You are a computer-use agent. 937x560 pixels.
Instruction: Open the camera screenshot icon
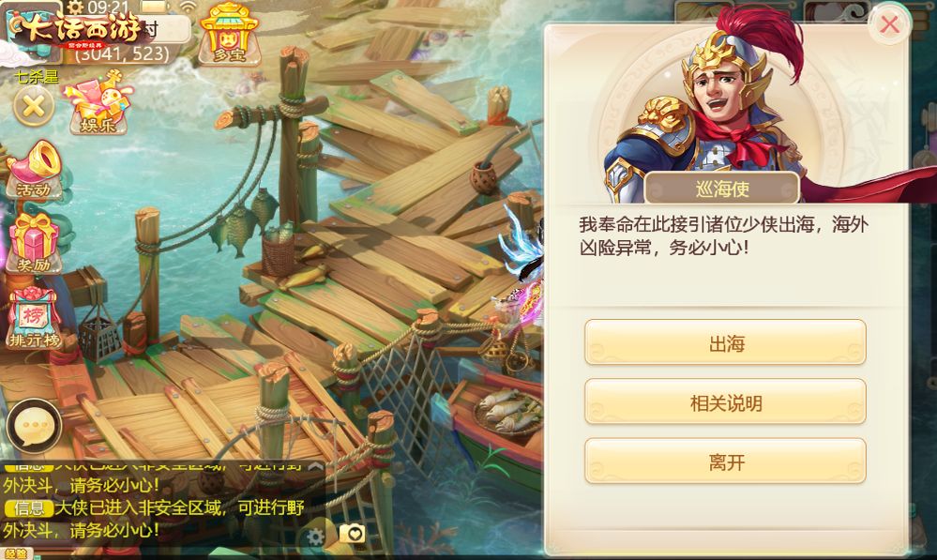tap(353, 533)
